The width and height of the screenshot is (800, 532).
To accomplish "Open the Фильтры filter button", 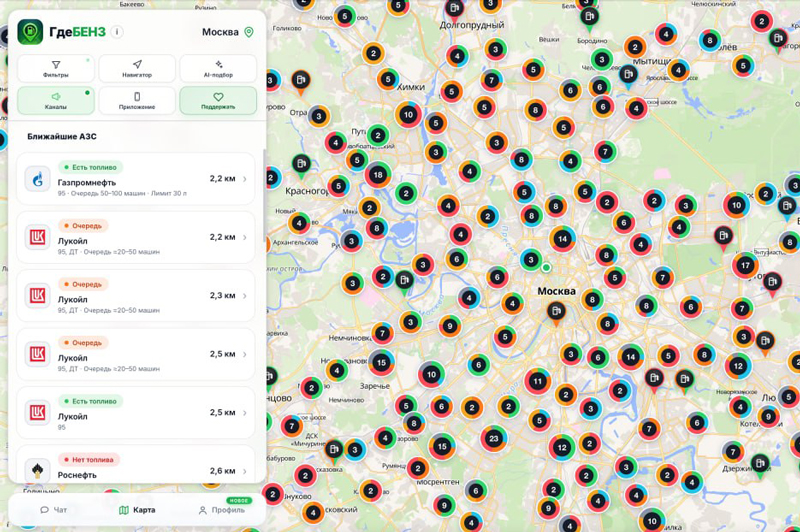I will [56, 68].
